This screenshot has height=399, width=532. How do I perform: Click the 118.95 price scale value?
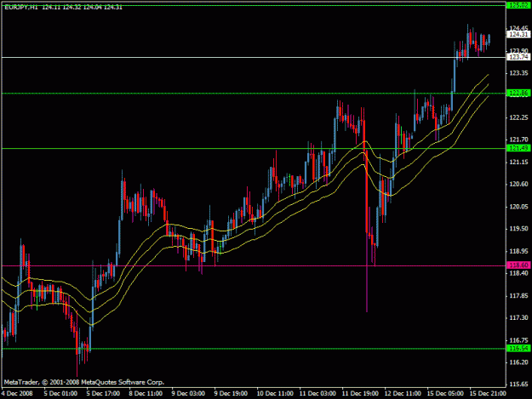coord(518,251)
